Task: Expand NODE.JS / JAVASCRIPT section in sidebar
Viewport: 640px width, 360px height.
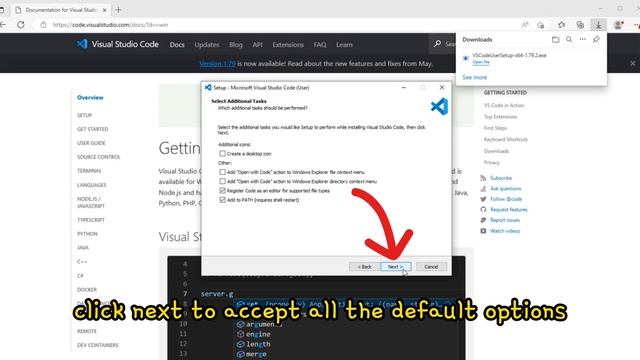Action: [x=91, y=202]
